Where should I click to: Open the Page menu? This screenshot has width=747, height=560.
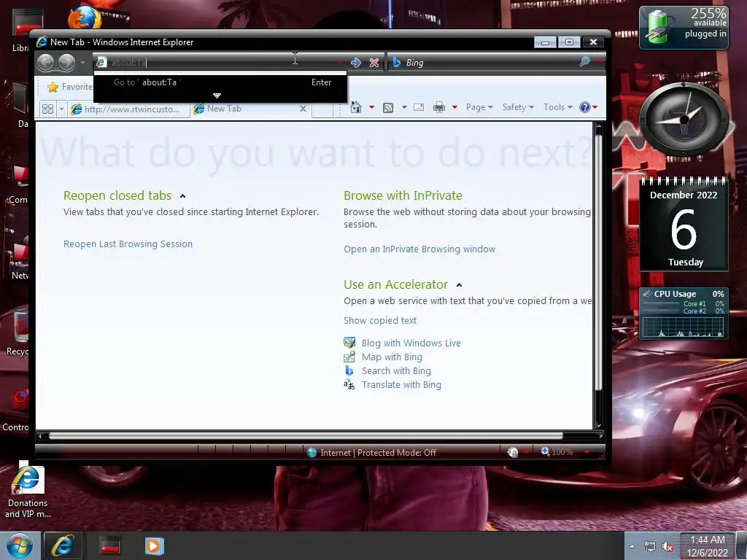coord(479,107)
